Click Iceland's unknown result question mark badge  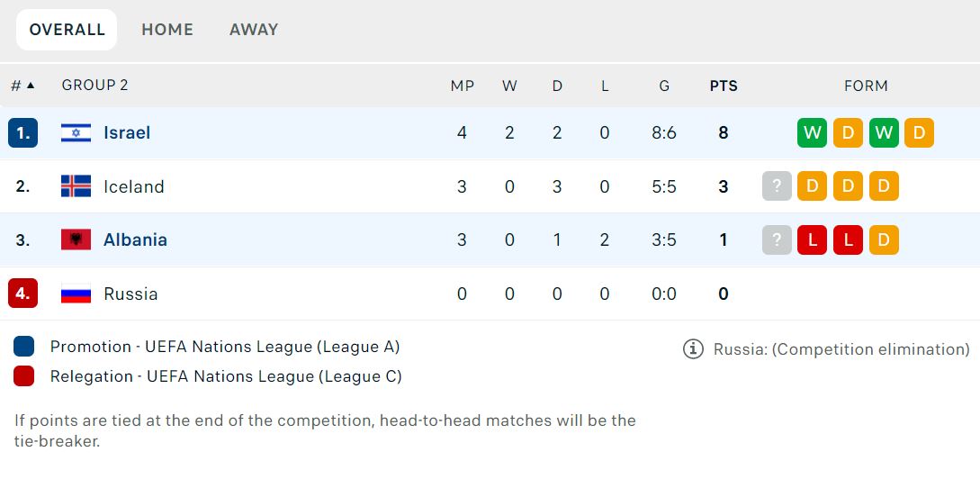pyautogui.click(x=777, y=186)
